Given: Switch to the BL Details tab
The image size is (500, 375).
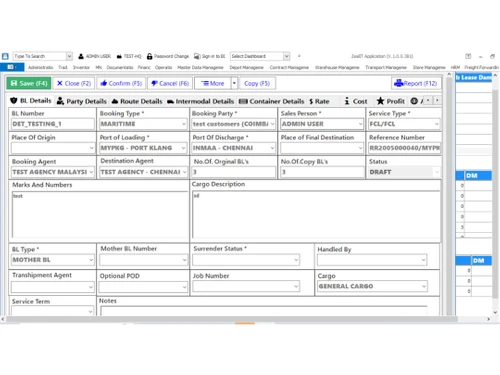Looking at the screenshot, I should tap(31, 101).
